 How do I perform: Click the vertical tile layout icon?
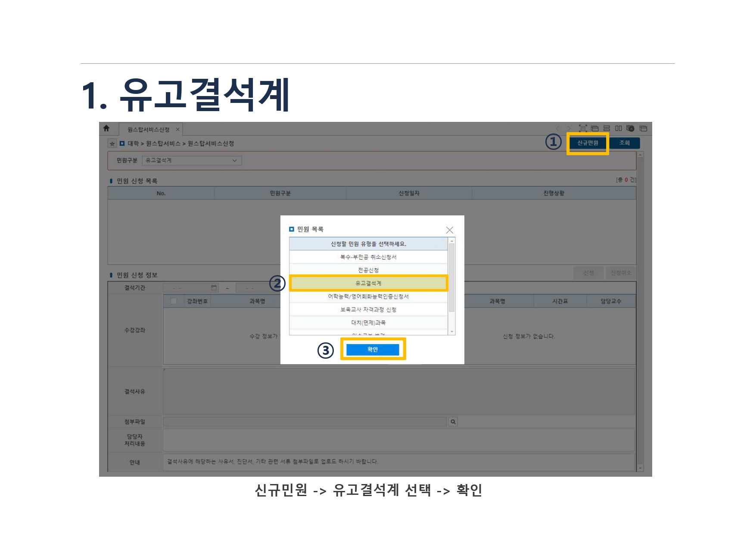pos(619,128)
